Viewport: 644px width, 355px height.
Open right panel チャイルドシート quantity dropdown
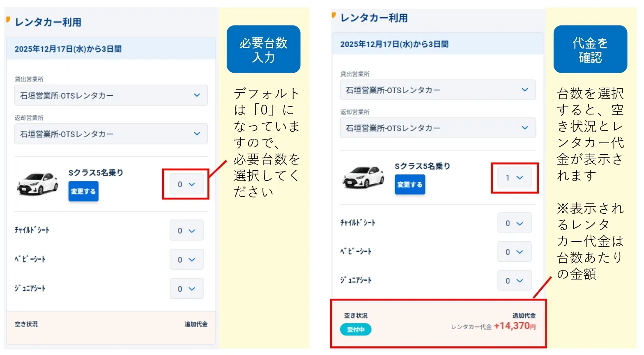(514, 223)
